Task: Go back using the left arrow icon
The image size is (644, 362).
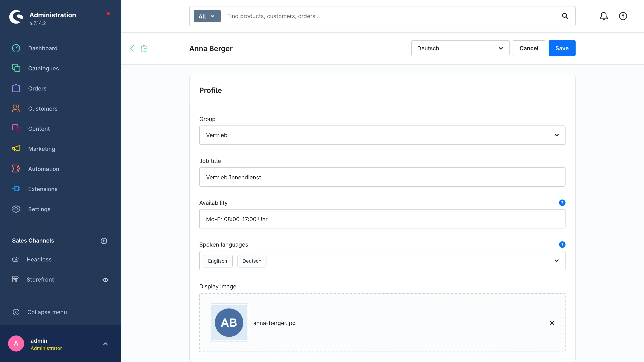Action: 132,48
